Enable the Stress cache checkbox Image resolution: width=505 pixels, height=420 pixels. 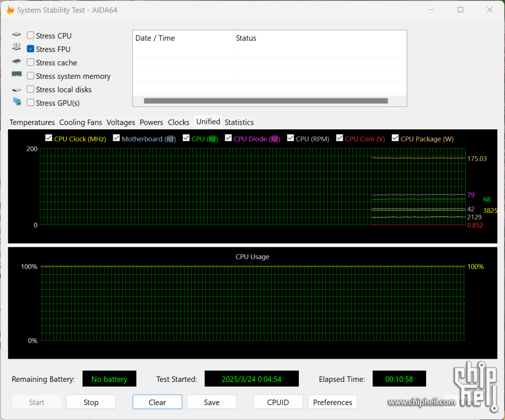[x=30, y=62]
